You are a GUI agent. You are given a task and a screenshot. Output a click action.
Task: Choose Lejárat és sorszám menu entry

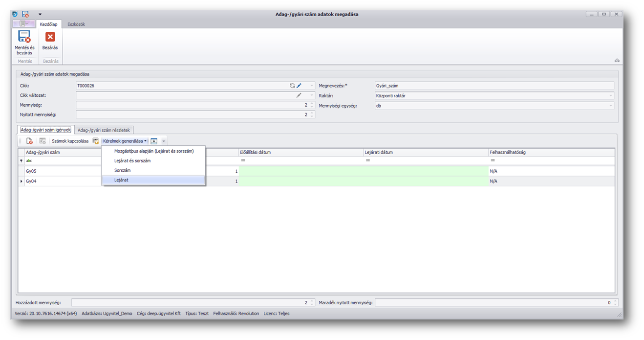tap(132, 160)
